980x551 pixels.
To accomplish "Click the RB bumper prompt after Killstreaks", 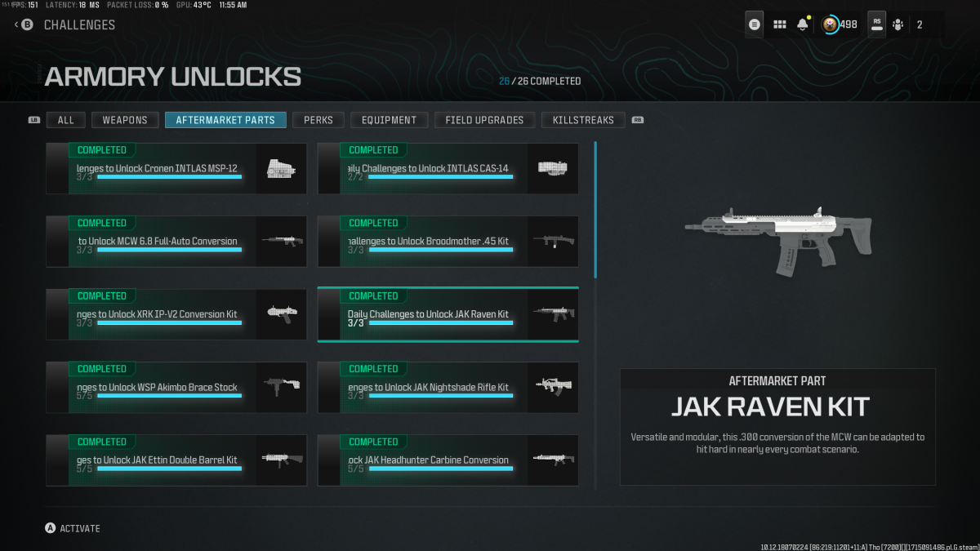I will (638, 119).
